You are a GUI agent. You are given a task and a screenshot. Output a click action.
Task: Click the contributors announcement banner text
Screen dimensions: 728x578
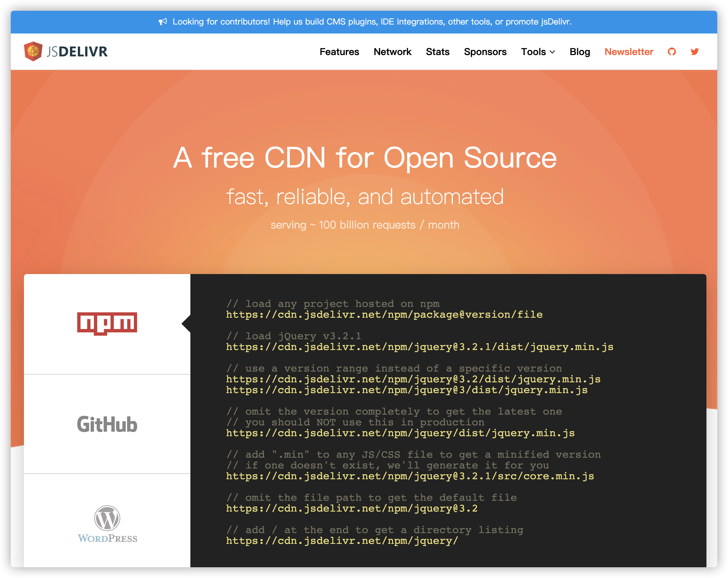[371, 22]
